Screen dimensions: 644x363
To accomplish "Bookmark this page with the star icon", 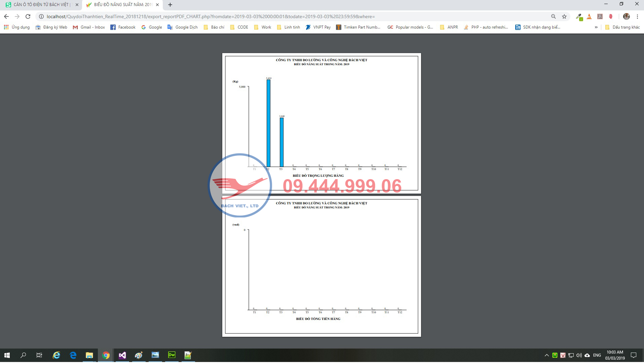I will click(564, 16).
